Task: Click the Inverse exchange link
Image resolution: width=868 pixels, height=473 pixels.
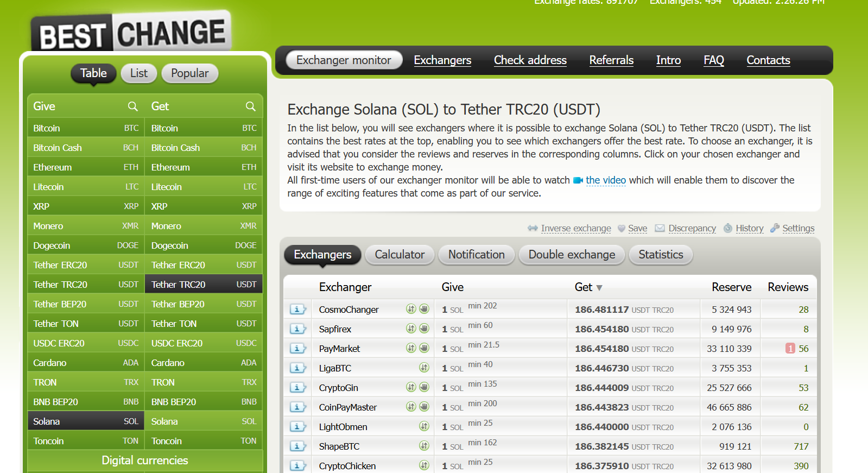Action: click(575, 229)
